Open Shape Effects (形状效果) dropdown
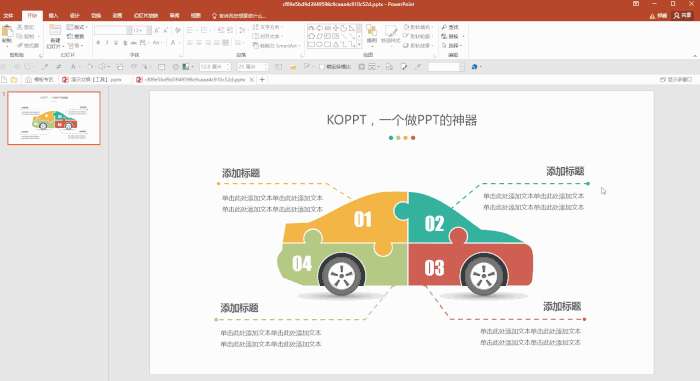Image resolution: width=700 pixels, height=381 pixels. tap(418, 46)
